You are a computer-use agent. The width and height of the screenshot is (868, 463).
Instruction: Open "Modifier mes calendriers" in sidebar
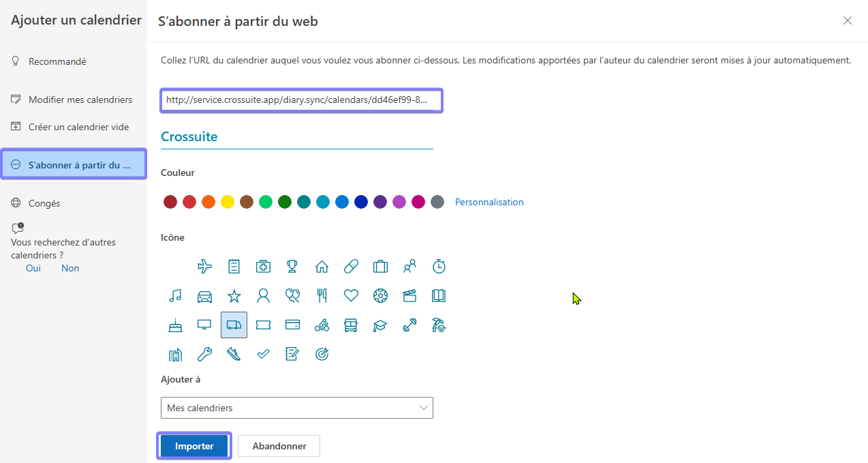(x=80, y=100)
